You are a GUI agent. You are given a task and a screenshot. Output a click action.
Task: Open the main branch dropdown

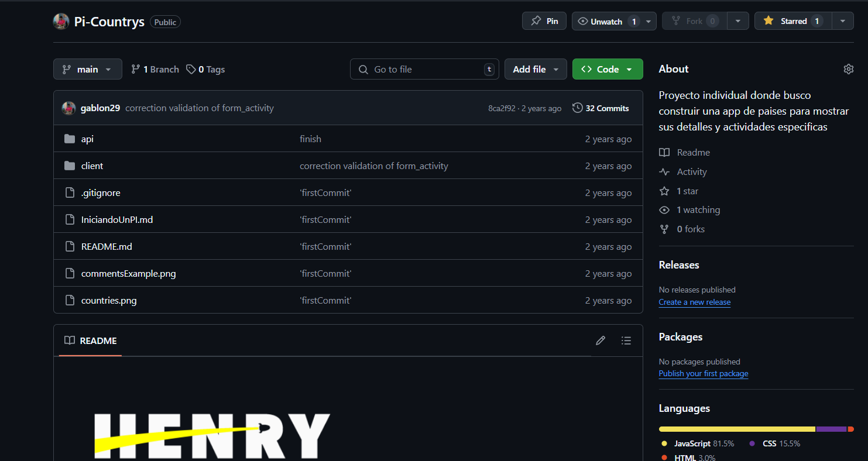88,69
